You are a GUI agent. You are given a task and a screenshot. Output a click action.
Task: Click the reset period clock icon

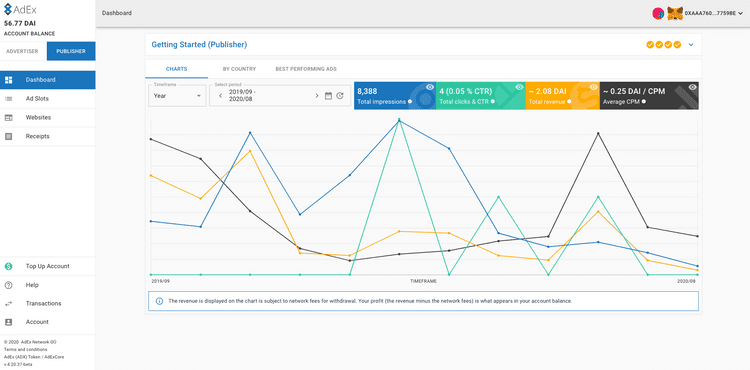pyautogui.click(x=340, y=96)
